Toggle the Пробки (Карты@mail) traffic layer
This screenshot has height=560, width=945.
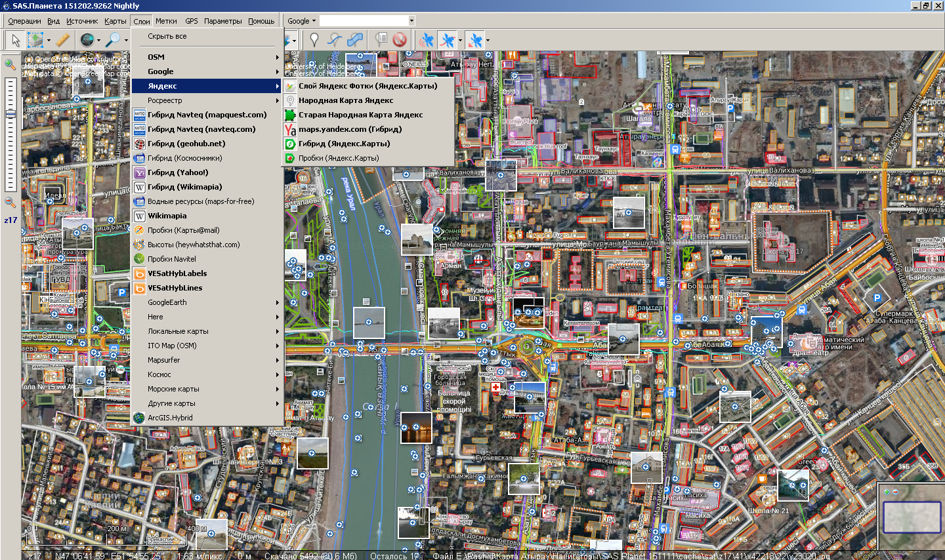click(207, 230)
